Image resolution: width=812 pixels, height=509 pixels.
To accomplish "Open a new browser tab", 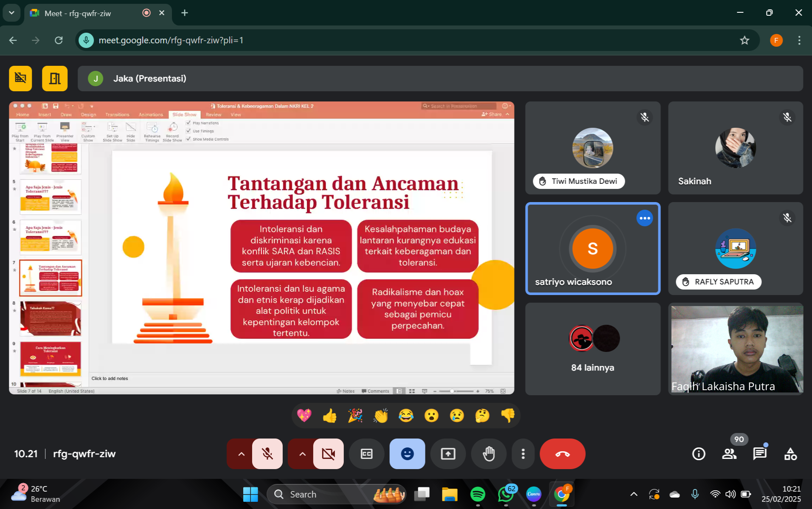I will (x=185, y=13).
